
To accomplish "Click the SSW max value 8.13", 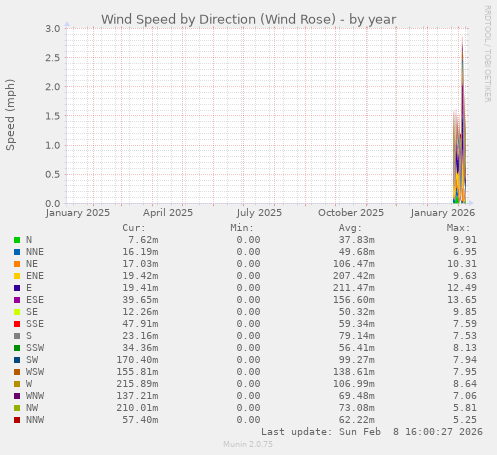I will click(465, 348).
